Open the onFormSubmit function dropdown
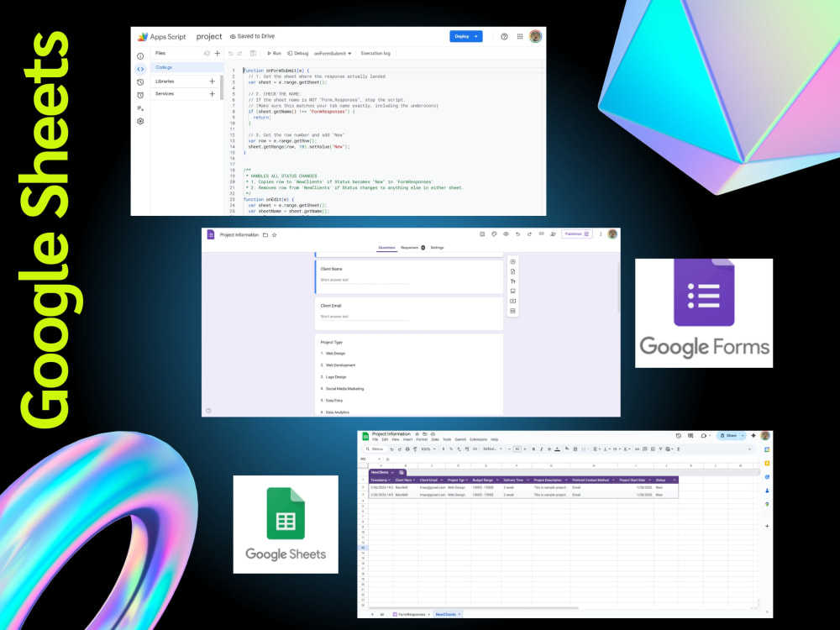Screen dimensions: 840x630 332,54
